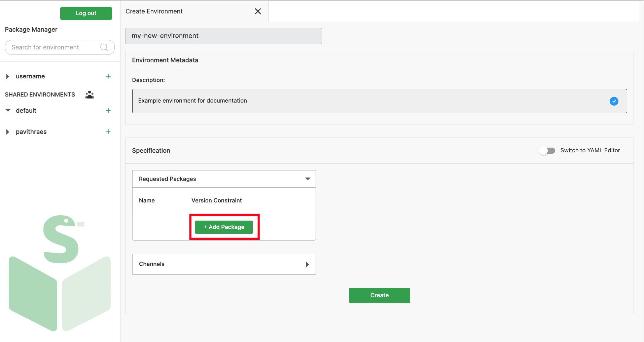The height and width of the screenshot is (342, 644).
Task: Click the Add Package button
Action: 224,227
